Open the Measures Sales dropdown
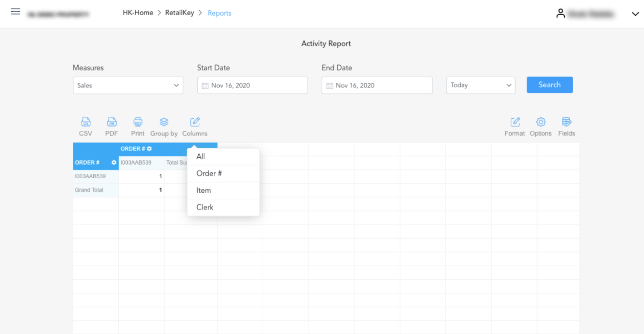 pos(128,85)
